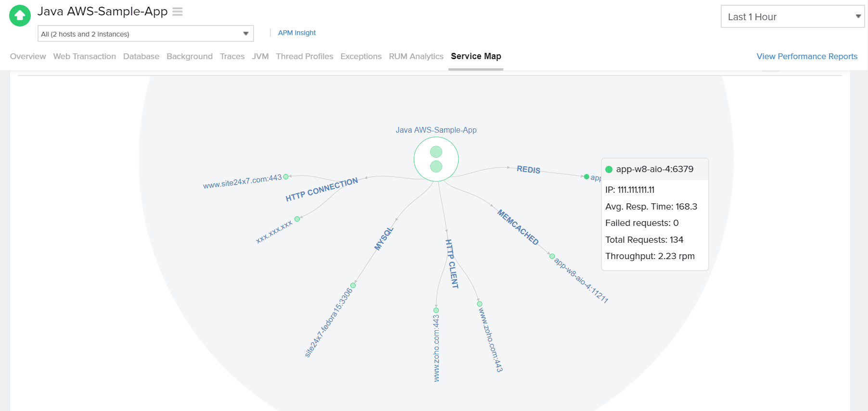The width and height of the screenshot is (868, 411).
Task: Click the site24x7-fedora15:3306 label
Action: (329, 323)
